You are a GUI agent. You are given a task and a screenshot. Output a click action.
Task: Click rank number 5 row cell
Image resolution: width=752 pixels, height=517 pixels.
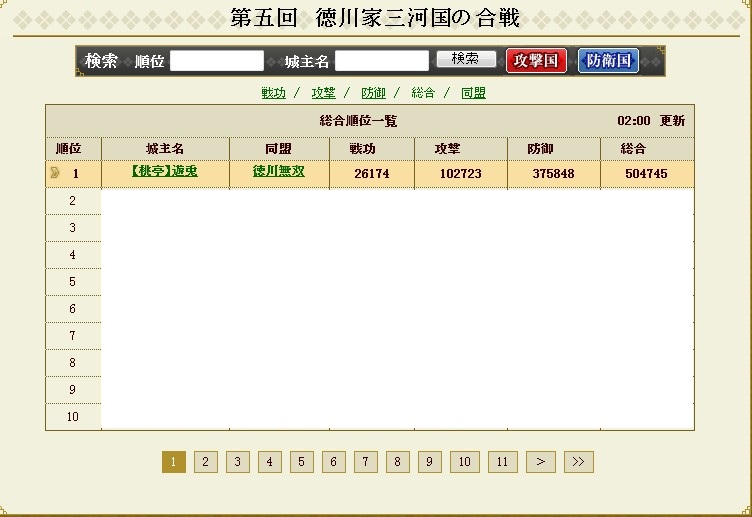[x=73, y=282]
